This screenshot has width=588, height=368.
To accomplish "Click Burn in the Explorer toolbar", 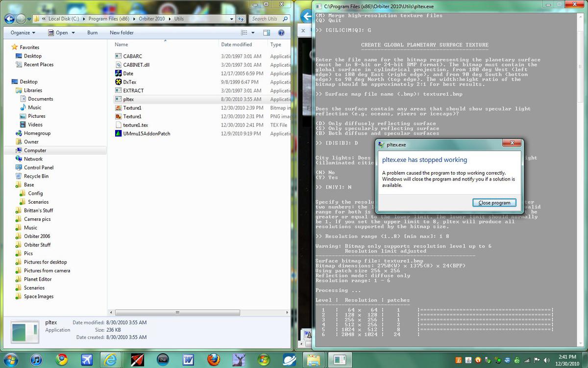I will (x=92, y=33).
